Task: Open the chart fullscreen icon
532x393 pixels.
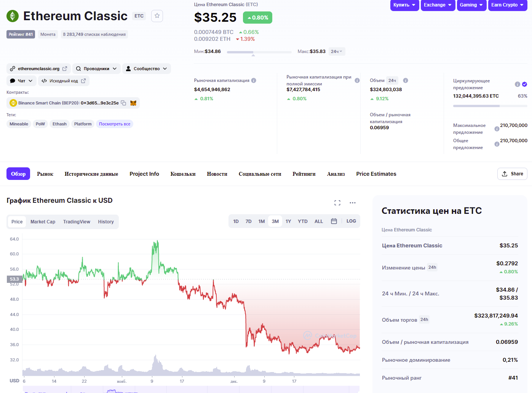Action: tap(337, 203)
